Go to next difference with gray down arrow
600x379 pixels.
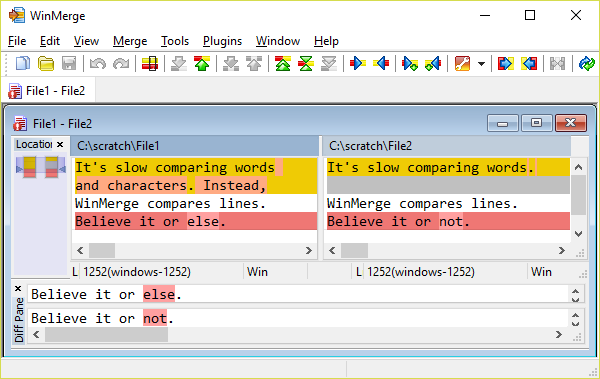point(178,63)
